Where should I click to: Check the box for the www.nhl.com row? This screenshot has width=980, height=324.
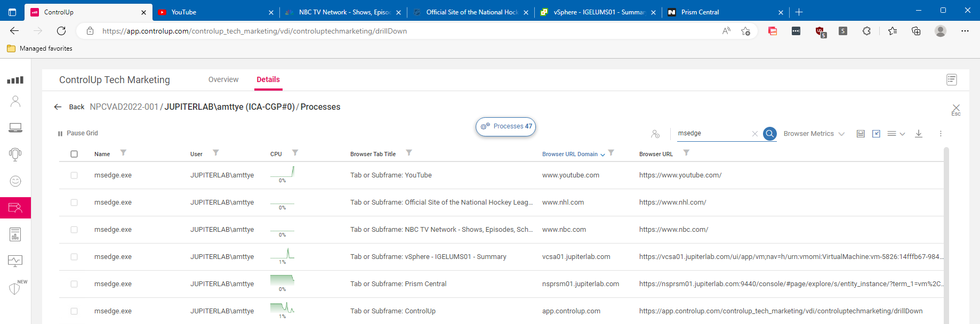point(74,203)
